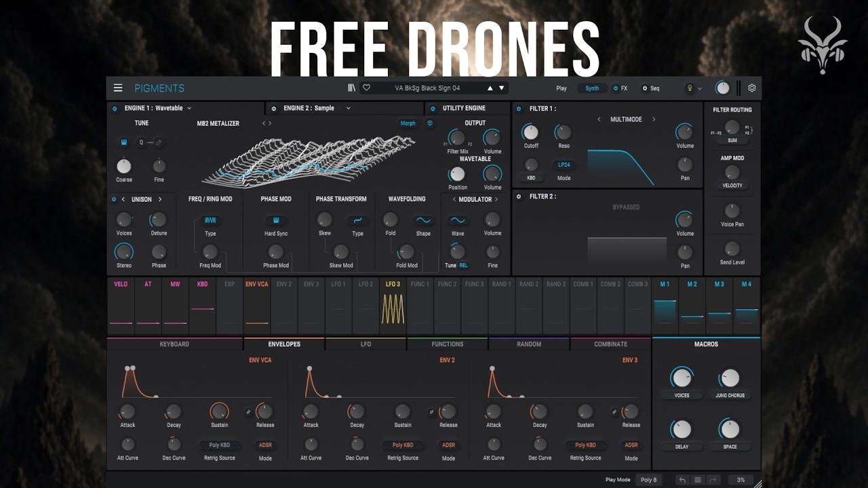Expand the lightbulb dropdown chevron
This screenshot has width=868, height=488.
click(x=700, y=89)
